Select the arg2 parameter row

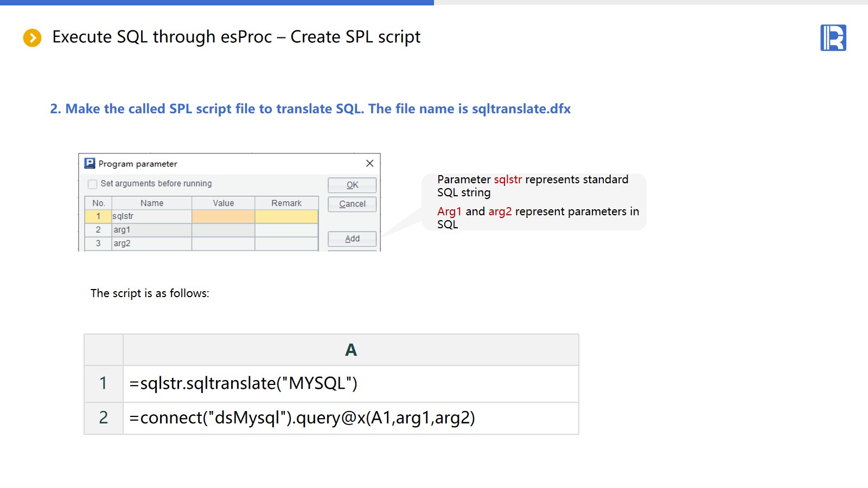click(x=151, y=243)
